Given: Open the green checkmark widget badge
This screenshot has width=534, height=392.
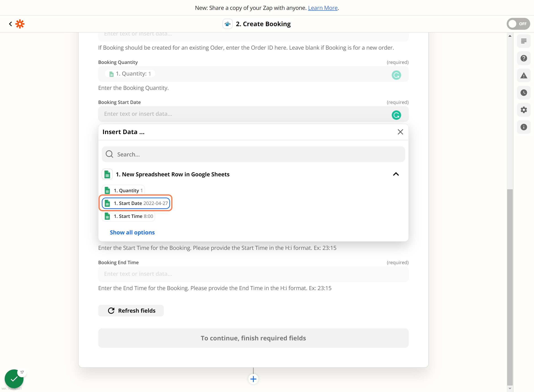Looking at the screenshot, I should tap(14, 379).
